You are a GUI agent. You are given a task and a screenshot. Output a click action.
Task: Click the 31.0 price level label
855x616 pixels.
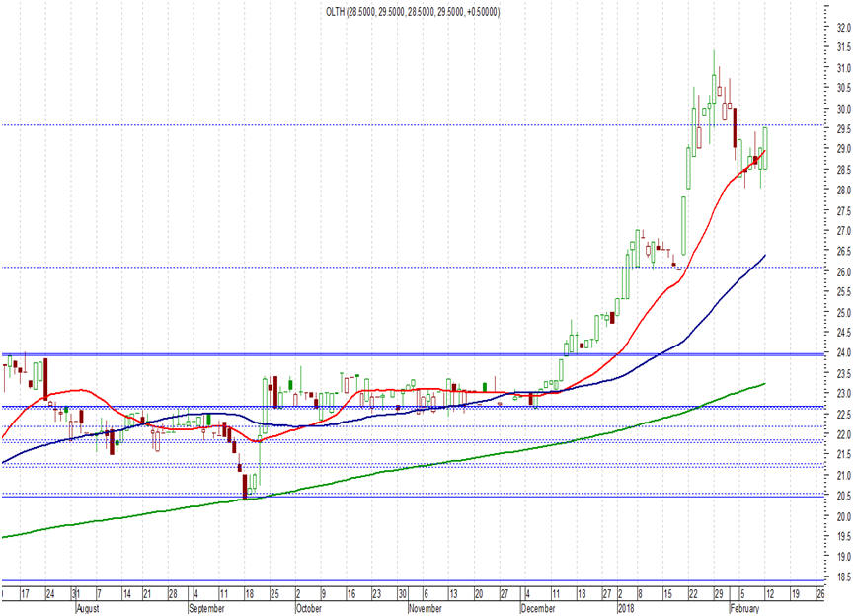tap(844, 68)
